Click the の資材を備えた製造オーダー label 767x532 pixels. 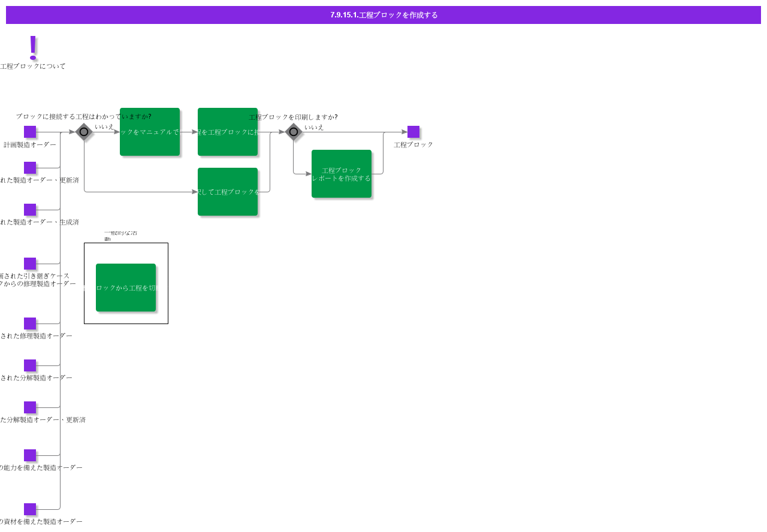pos(41,522)
